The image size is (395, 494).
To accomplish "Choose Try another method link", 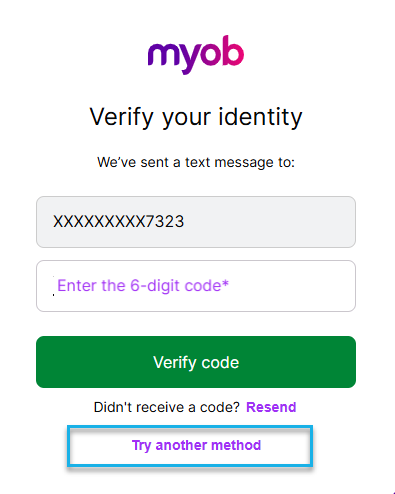I will (196, 445).
